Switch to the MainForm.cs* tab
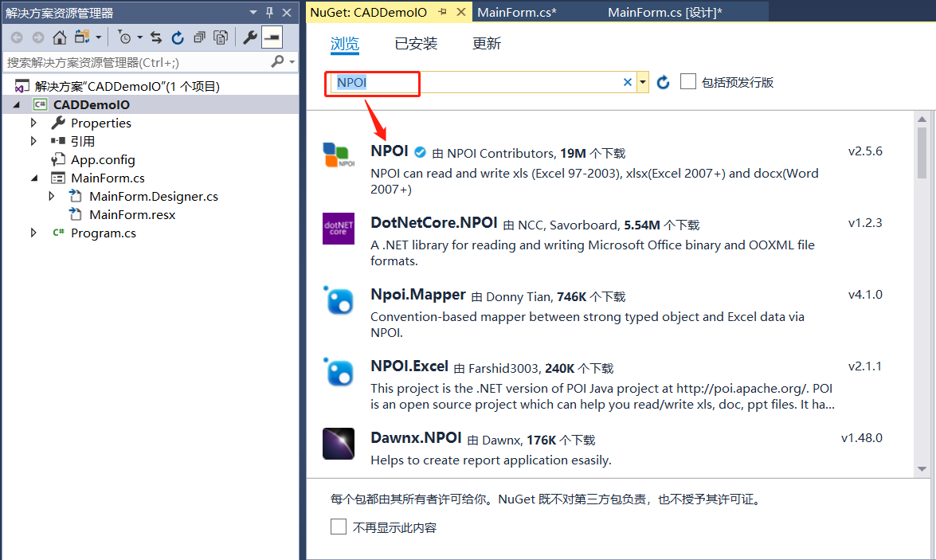 pos(517,13)
